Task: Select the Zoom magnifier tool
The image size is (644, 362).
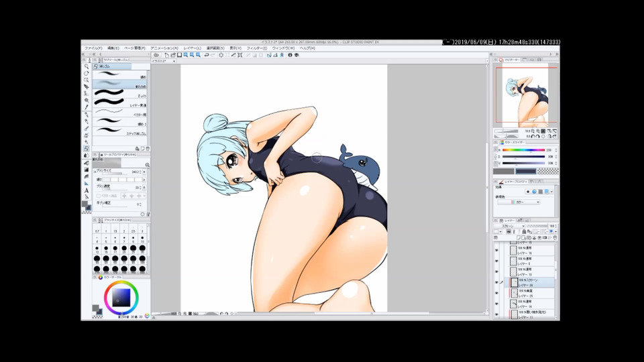Action: pyautogui.click(x=87, y=66)
